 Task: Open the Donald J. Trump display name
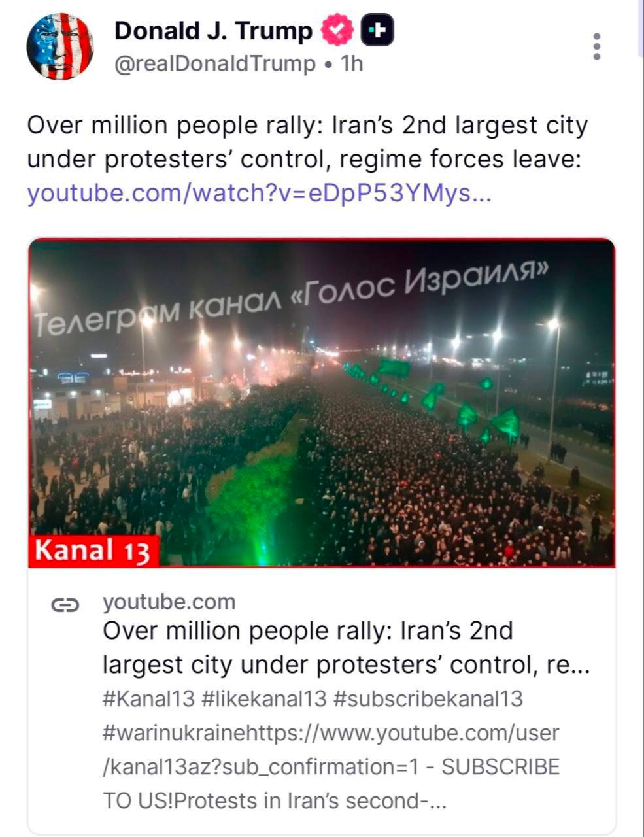point(213,31)
